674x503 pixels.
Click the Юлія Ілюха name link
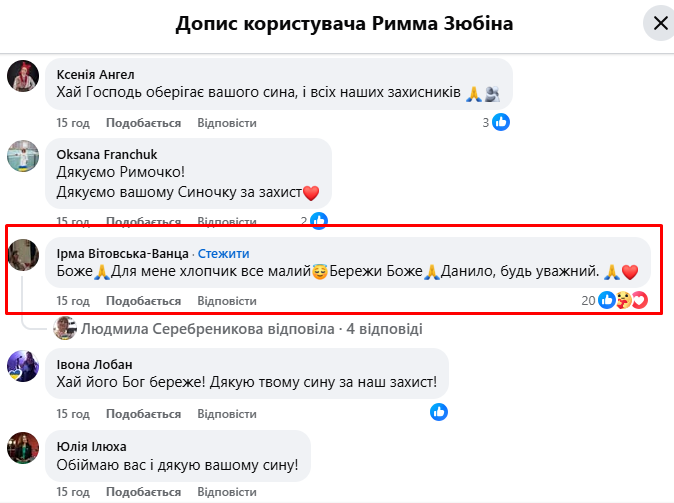(x=92, y=446)
